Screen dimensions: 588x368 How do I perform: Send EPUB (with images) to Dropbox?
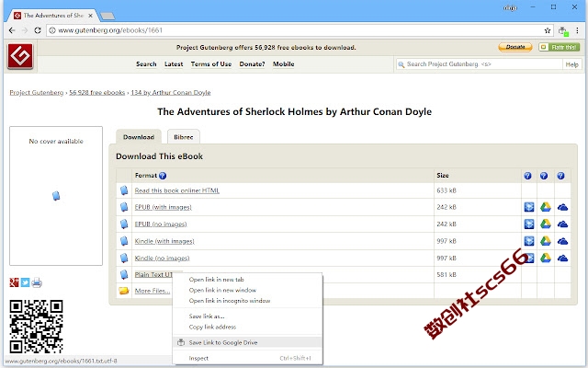pyautogui.click(x=529, y=207)
